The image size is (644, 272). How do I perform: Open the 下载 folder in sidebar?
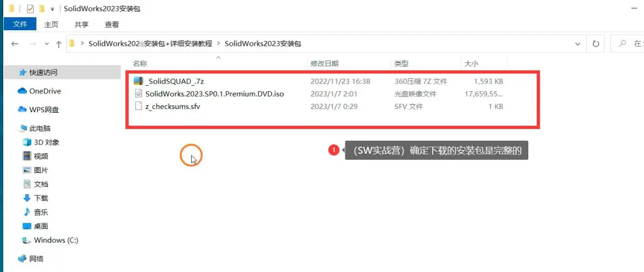(x=36, y=198)
